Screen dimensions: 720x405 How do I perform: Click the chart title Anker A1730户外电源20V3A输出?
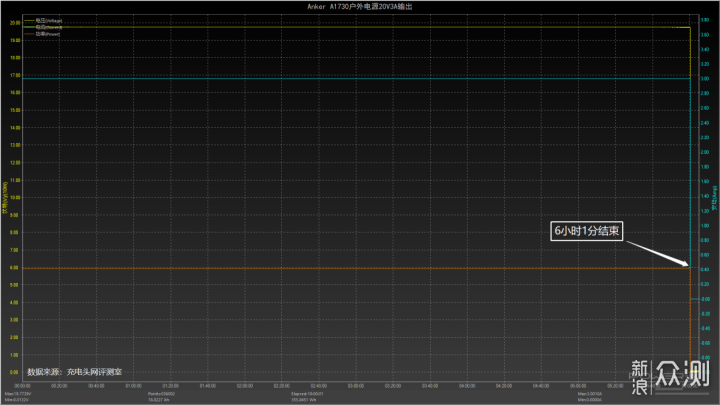360,6
